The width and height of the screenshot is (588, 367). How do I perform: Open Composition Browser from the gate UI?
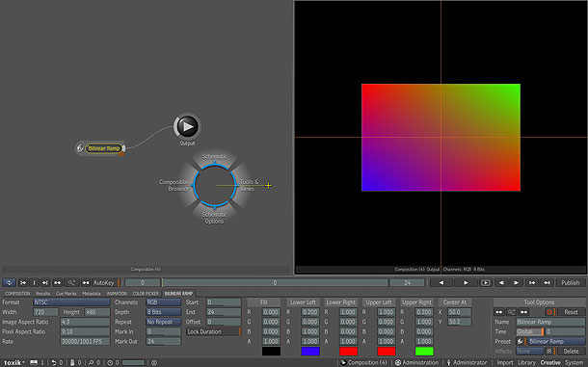174,185
